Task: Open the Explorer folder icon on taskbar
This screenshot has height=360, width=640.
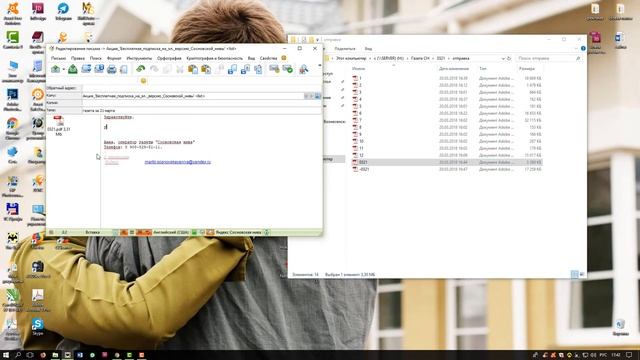Action: click(55, 355)
